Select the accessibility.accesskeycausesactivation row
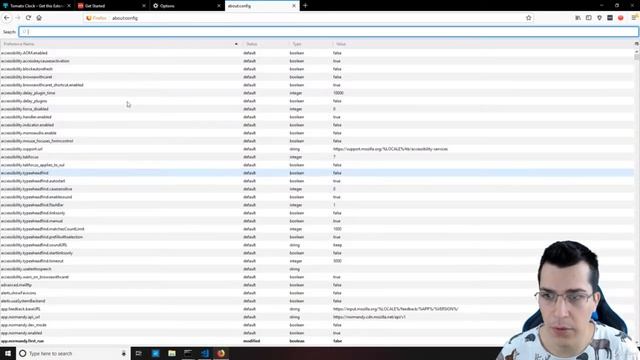Viewport: 640px width, 360px height. [317, 61]
